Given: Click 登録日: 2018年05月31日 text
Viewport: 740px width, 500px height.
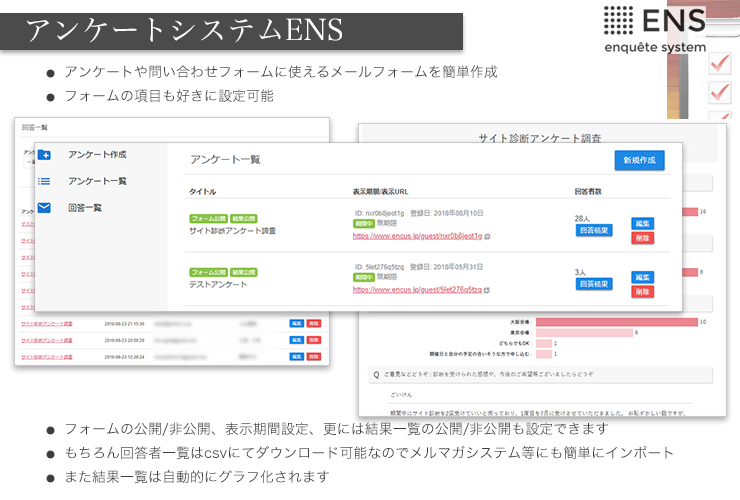Looking at the screenshot, I should (446, 267).
